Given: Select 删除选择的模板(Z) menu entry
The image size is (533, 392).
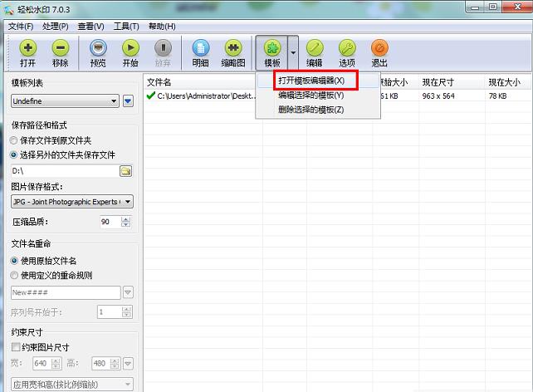Looking at the screenshot, I should 311,110.
